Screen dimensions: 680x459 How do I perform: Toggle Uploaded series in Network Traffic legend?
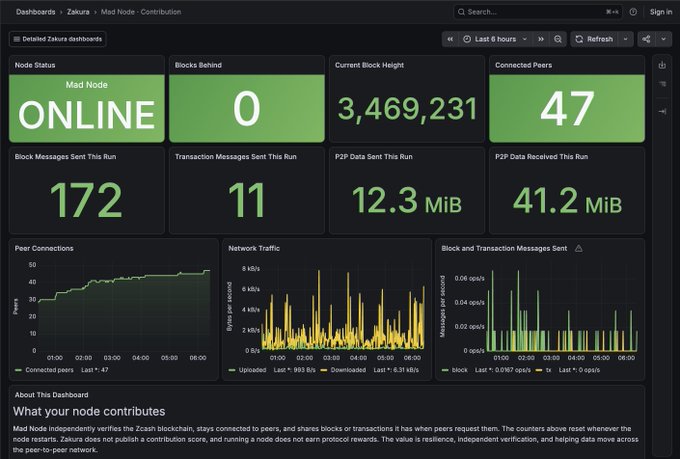coord(252,370)
